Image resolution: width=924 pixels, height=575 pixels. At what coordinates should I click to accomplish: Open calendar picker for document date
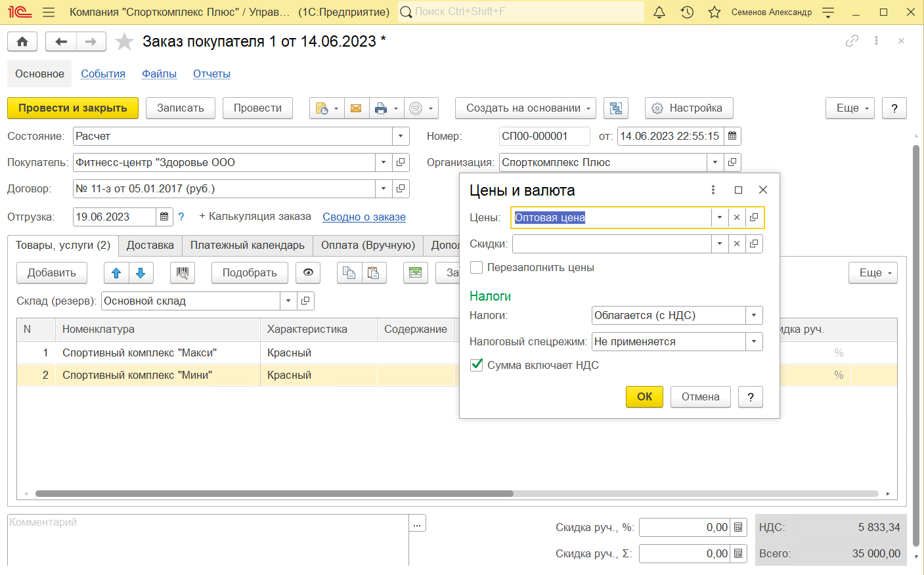coord(732,136)
